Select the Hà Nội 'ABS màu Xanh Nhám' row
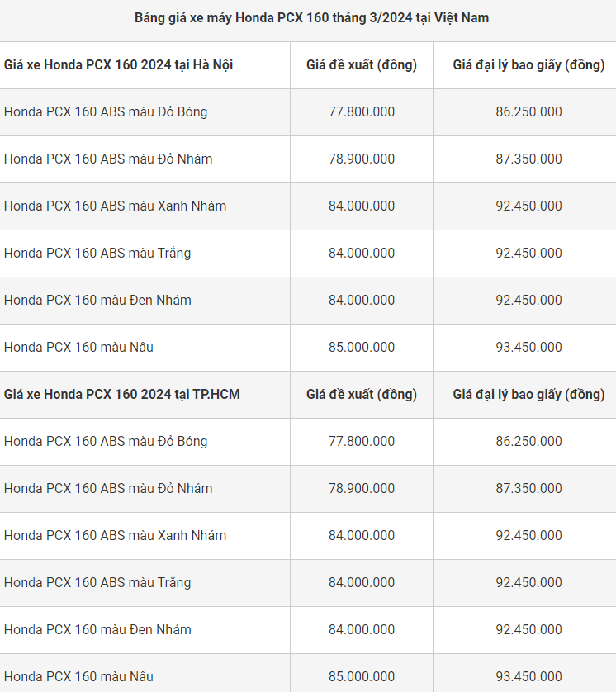 pos(115,206)
